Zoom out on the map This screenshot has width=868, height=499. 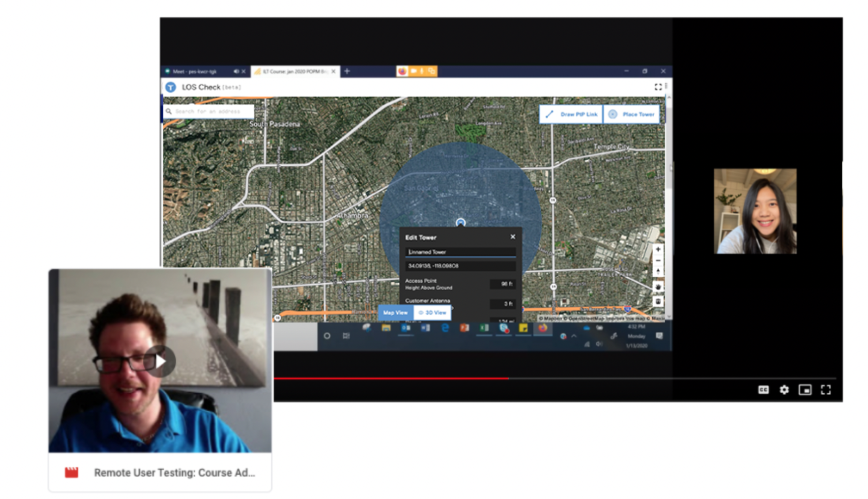click(658, 260)
